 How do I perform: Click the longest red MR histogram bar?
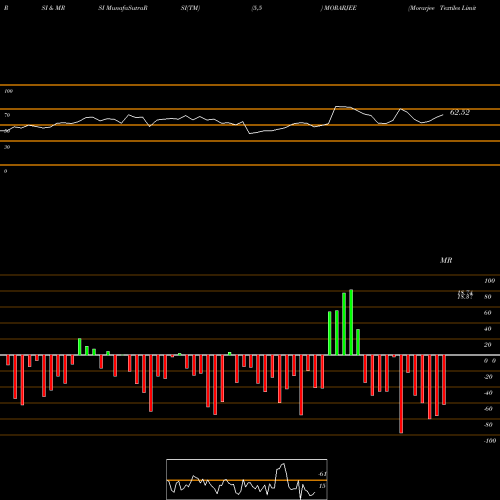pos(401,394)
